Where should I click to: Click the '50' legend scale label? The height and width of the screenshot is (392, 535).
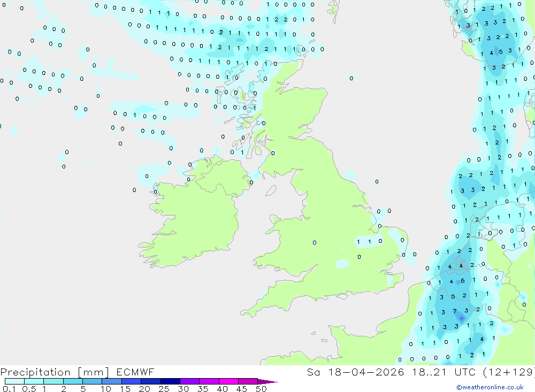261,389
